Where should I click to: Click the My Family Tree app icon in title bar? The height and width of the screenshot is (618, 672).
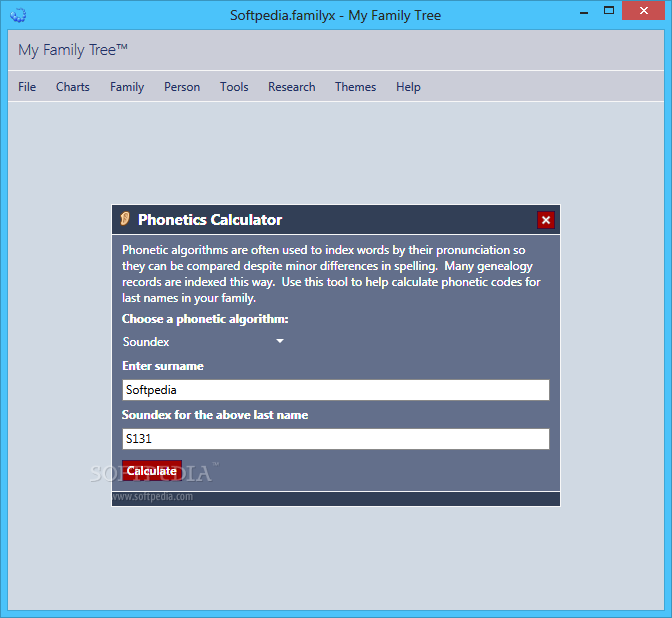(x=18, y=15)
